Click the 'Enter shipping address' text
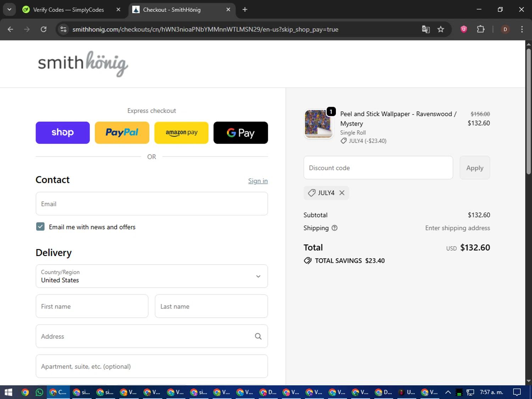The image size is (532, 399). (458, 228)
